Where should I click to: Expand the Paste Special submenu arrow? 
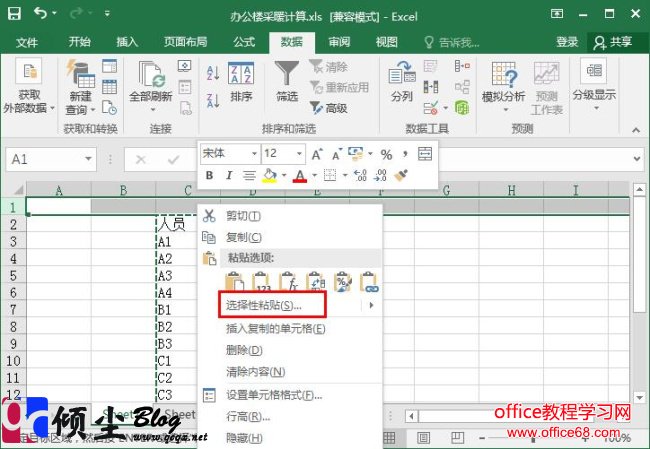point(371,306)
